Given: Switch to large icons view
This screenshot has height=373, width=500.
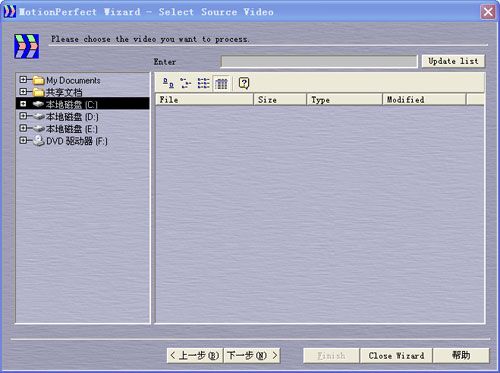Looking at the screenshot, I should click(x=168, y=83).
